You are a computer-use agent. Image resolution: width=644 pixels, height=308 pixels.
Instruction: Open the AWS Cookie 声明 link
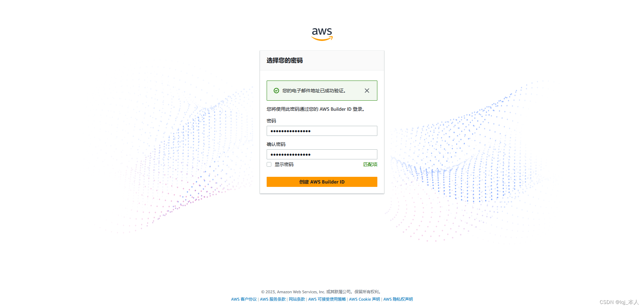[365, 299]
